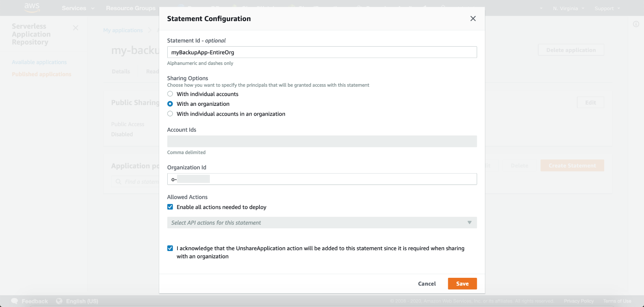Toggle Enable all actions needed to deploy
Image resolution: width=644 pixels, height=307 pixels.
point(170,207)
